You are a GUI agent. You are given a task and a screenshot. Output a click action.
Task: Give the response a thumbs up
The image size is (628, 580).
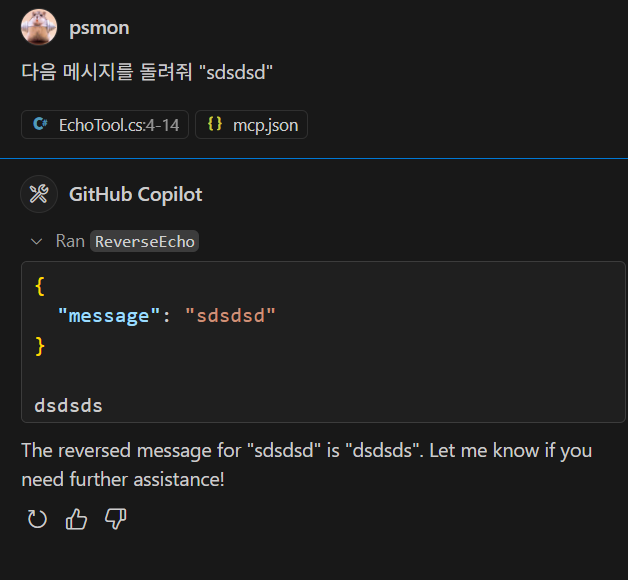pos(77,519)
